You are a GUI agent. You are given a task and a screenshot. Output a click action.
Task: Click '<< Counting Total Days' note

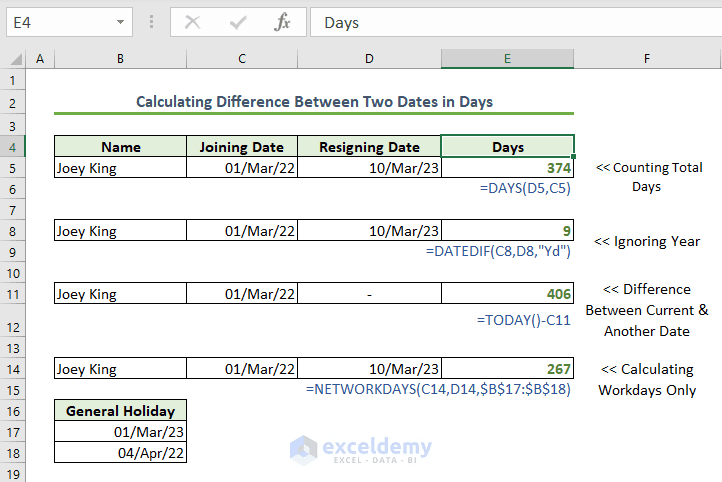click(x=649, y=177)
